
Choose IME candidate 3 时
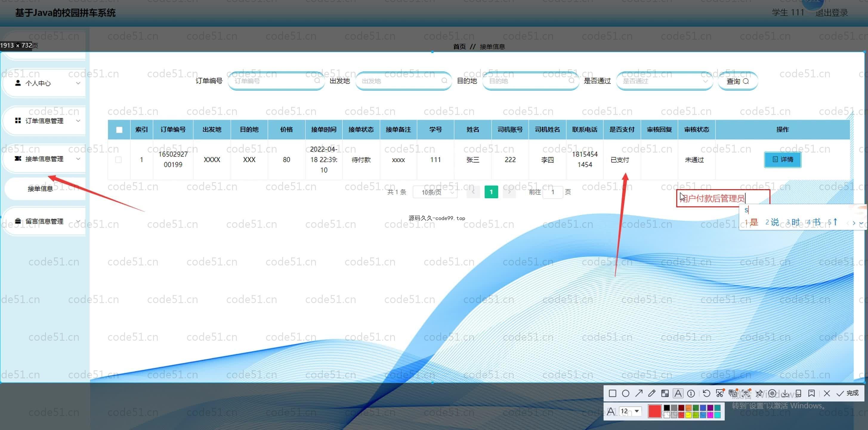[793, 222]
